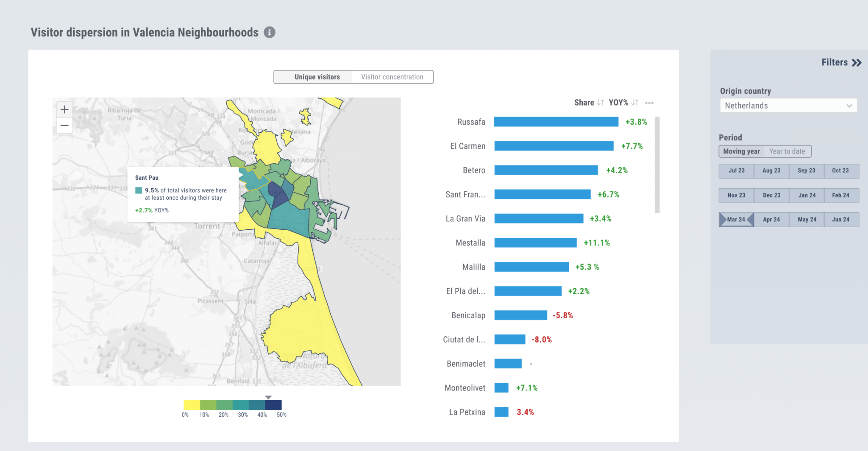The width and height of the screenshot is (868, 451).
Task: Click the teal 30% legend swatch
Action: coord(241,405)
